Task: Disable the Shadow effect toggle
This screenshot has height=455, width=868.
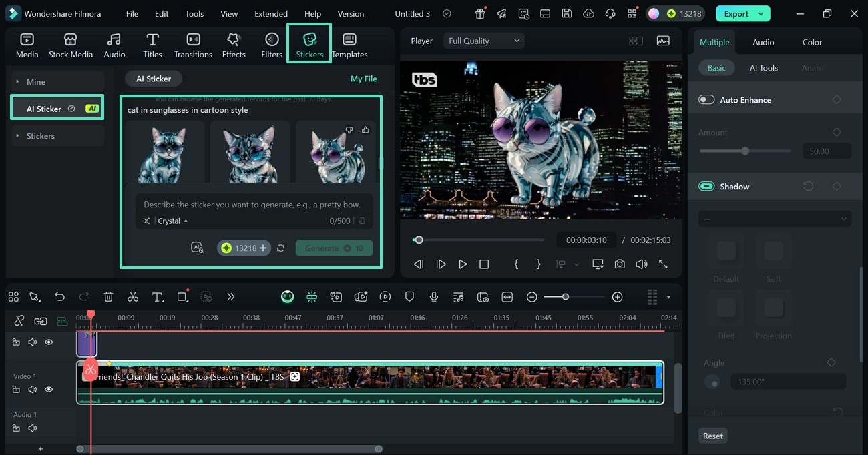Action: tap(706, 185)
